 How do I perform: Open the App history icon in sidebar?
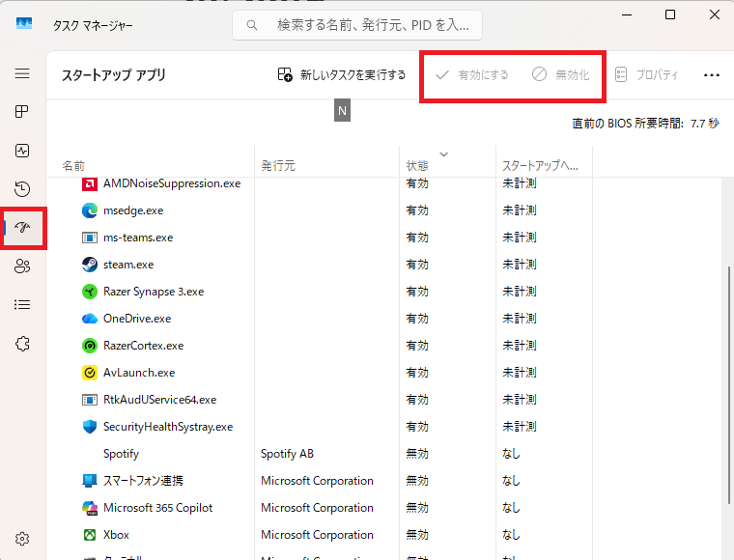22,189
